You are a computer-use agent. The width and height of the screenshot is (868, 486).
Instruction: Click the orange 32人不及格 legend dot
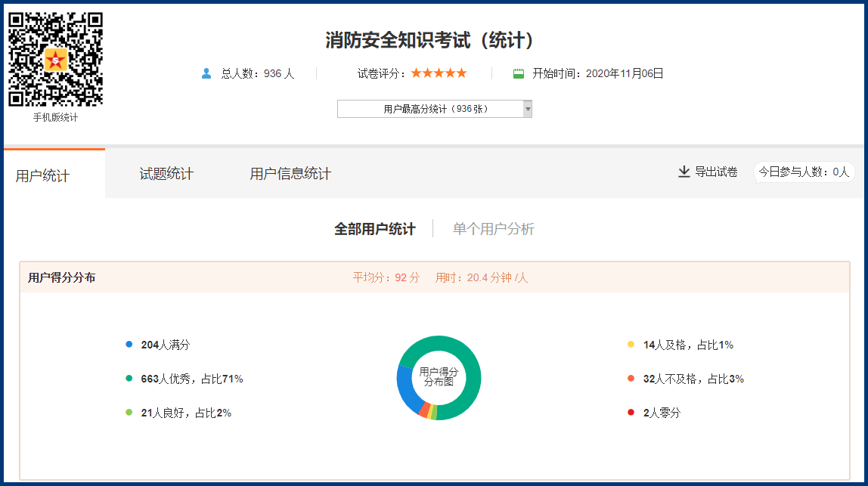coord(631,379)
